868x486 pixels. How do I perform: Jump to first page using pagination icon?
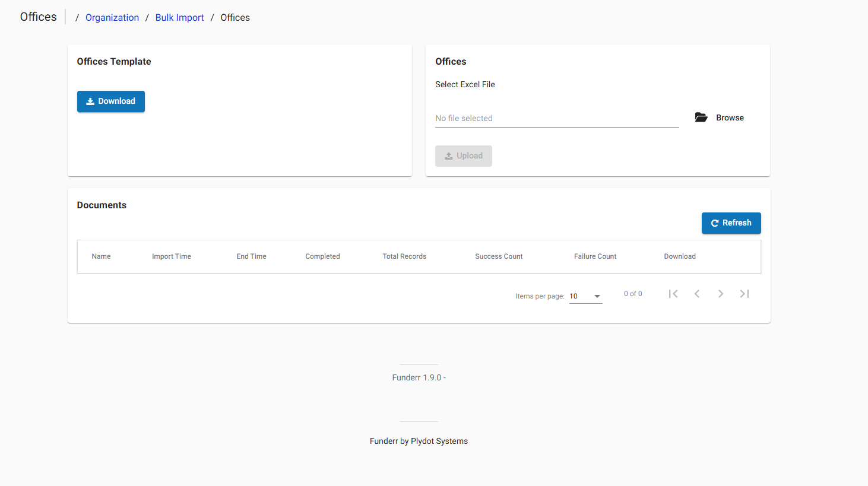pos(673,293)
